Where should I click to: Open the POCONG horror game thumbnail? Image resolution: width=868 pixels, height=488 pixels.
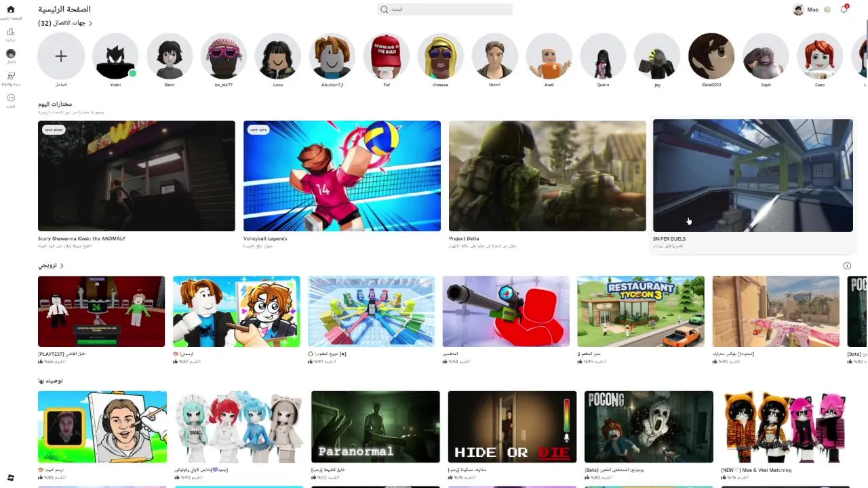649,427
